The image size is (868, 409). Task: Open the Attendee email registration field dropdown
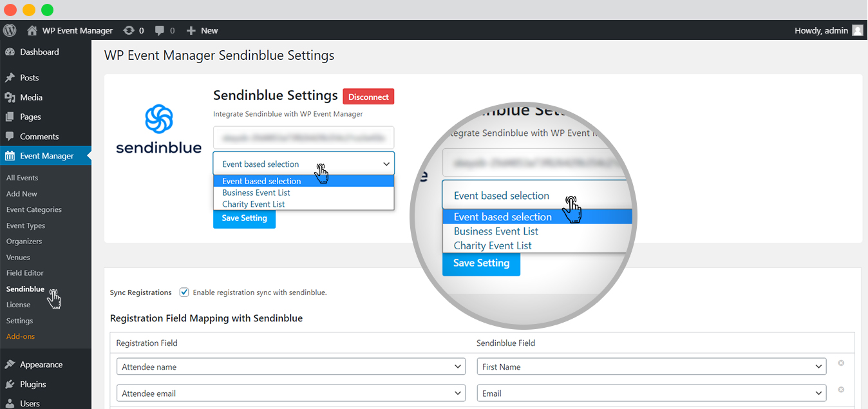point(290,393)
